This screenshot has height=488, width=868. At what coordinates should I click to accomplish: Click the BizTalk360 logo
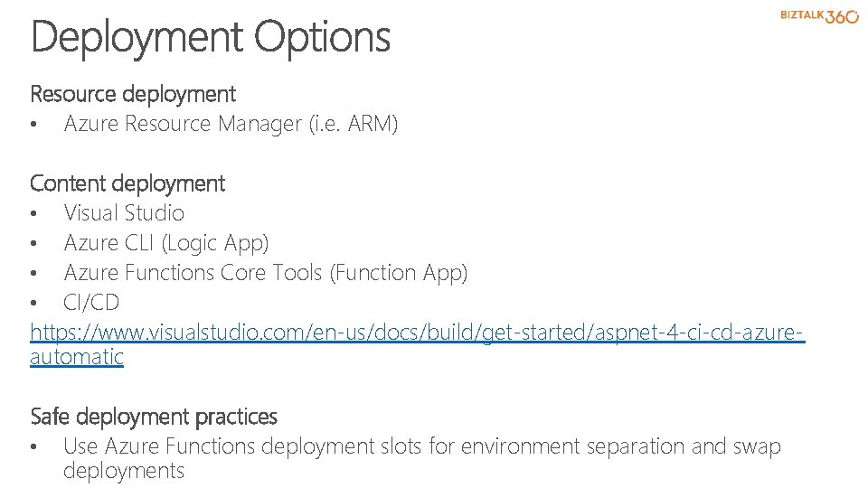819,17
